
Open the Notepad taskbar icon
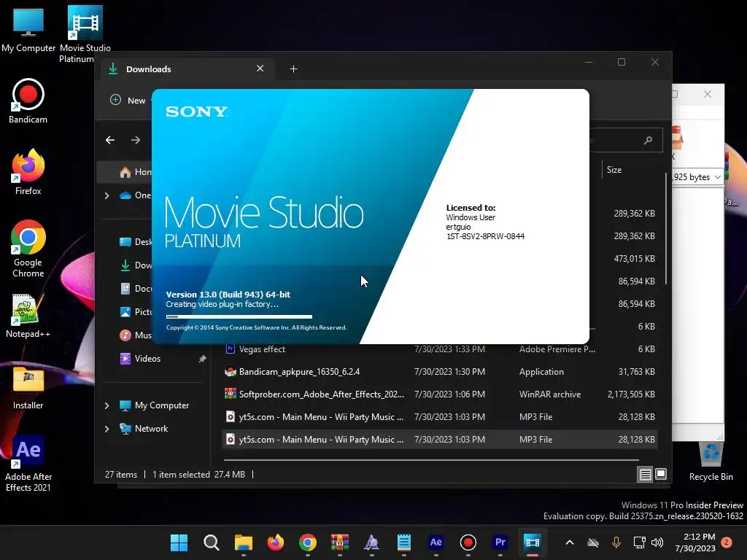(x=404, y=542)
